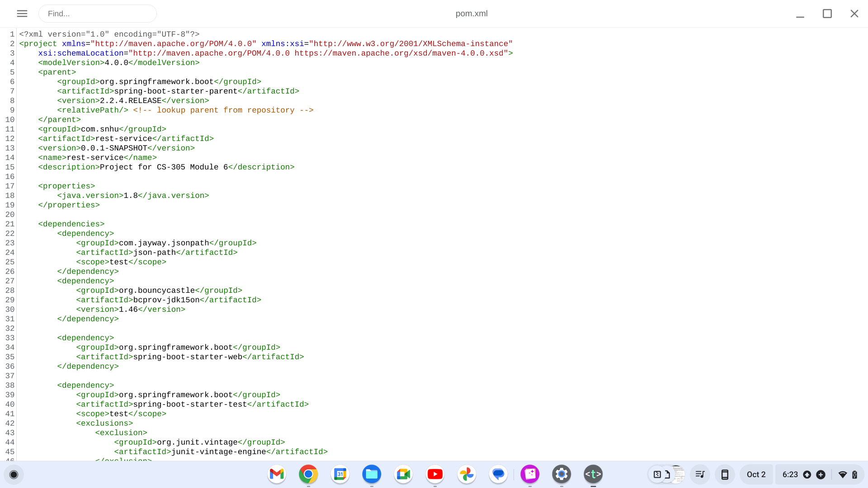Open quick settings via the 6:23 clock

pos(790,474)
